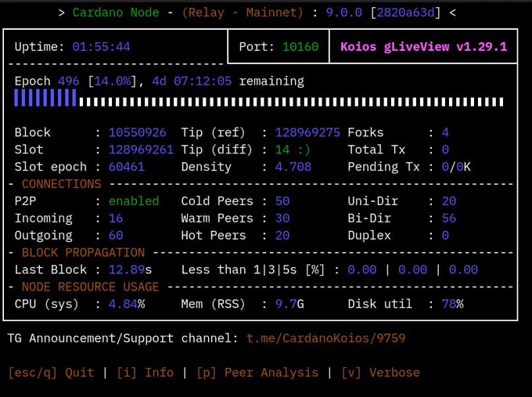Click the Duplex value 0
The width and height of the screenshot is (532, 397).
(x=445, y=236)
